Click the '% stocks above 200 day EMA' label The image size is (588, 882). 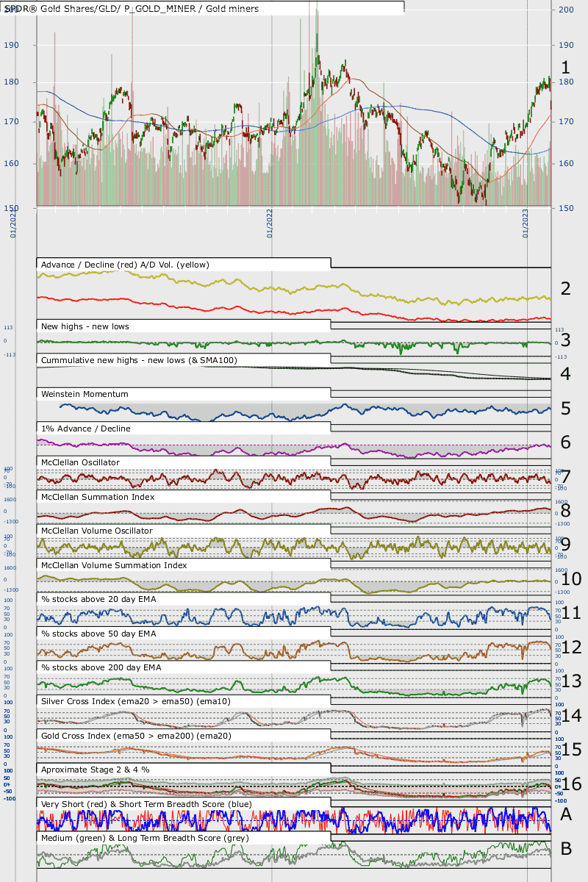pyautogui.click(x=101, y=667)
